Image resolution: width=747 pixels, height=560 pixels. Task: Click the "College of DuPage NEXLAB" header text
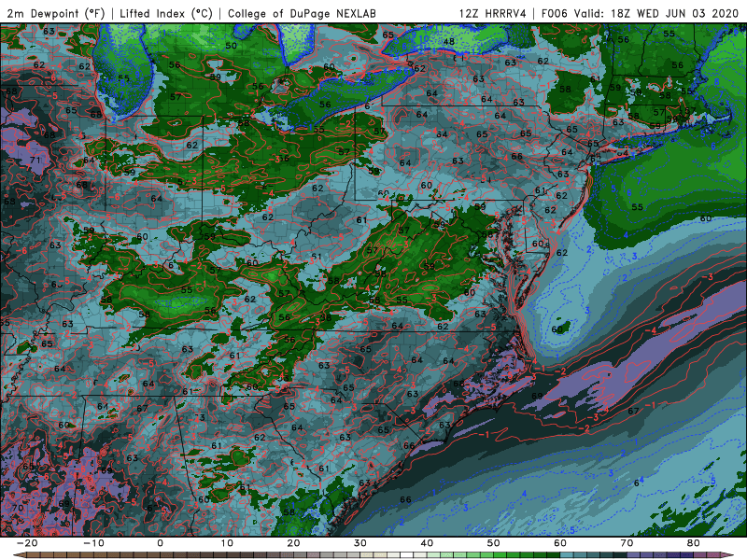(302, 14)
